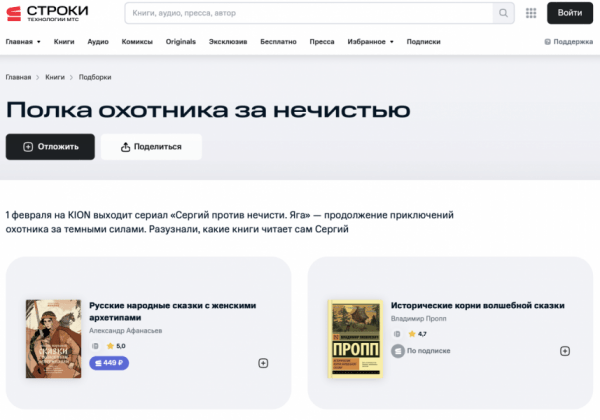
Task: Focus the search input field
Action: 309,13
